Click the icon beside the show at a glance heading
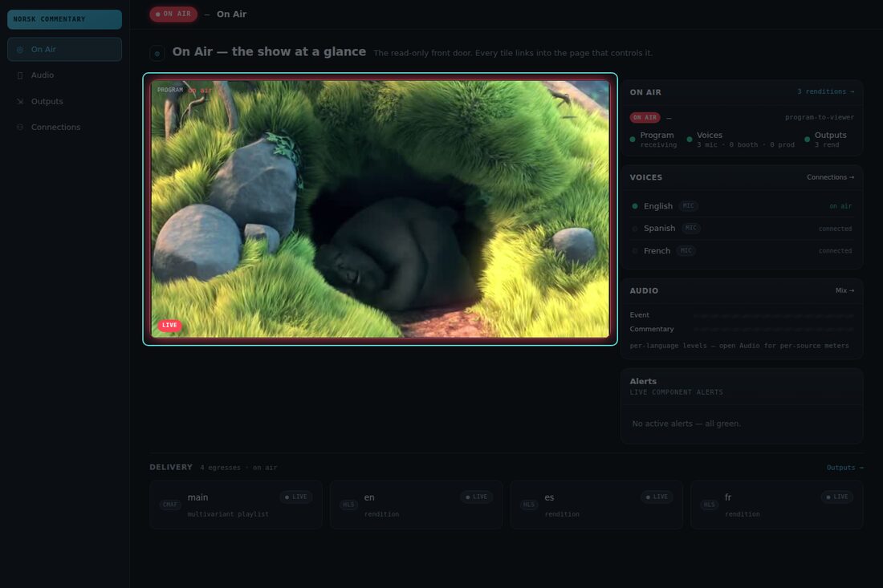Viewport: 883px width, 588px height. click(157, 54)
